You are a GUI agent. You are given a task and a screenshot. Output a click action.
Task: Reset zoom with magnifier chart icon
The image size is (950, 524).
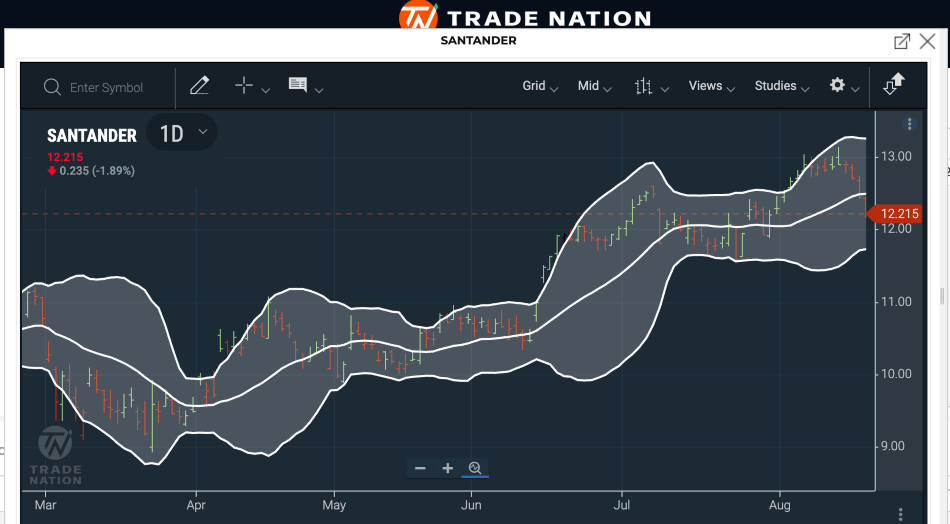click(x=475, y=468)
